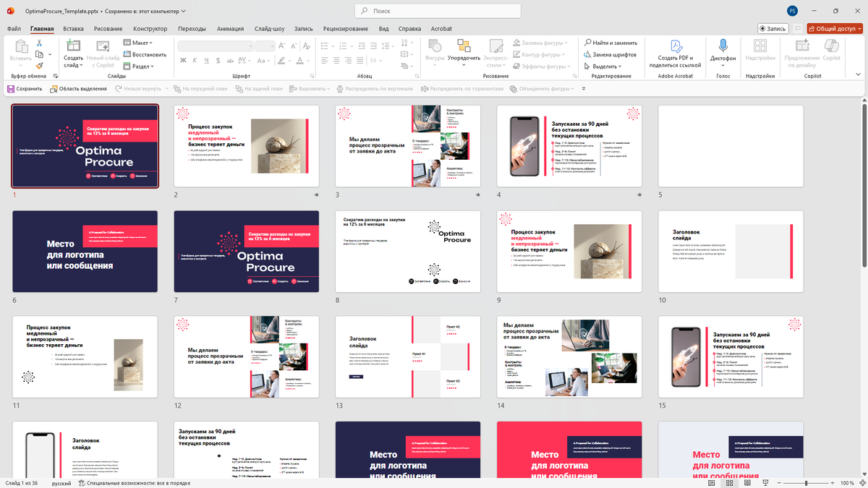
Task: Expand Общий доступ sharing dropdown
Action: coord(859,28)
